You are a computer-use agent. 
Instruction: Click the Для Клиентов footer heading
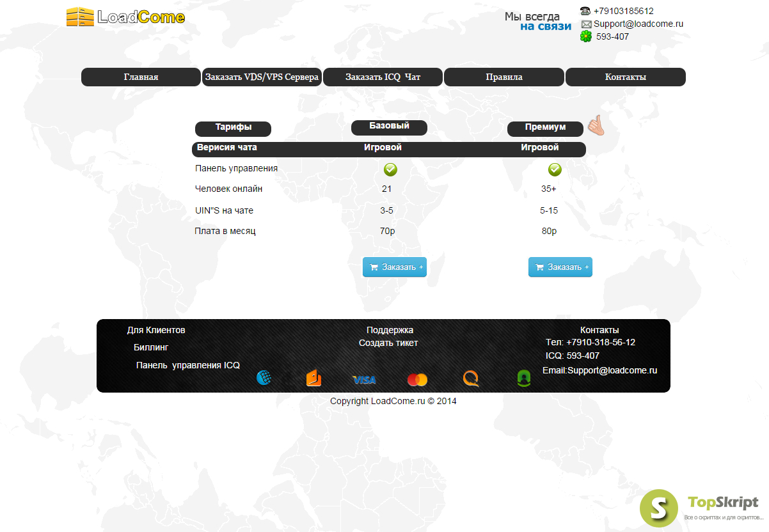tap(156, 330)
